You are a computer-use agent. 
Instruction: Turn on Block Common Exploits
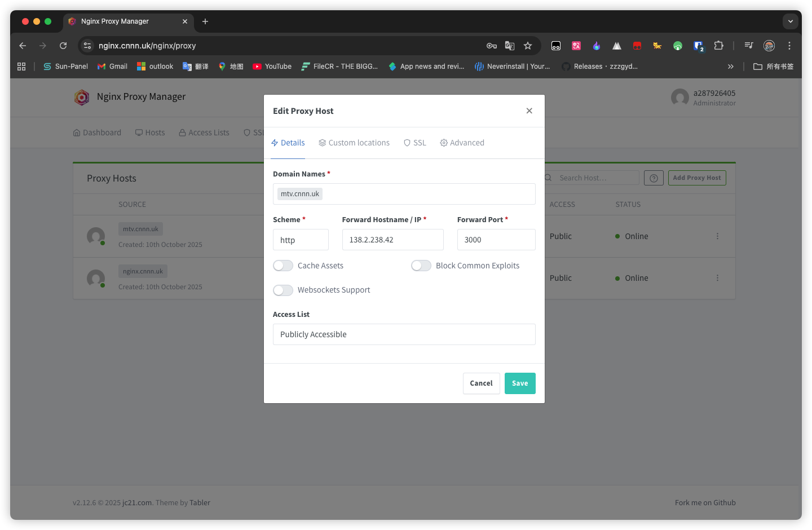(x=421, y=266)
